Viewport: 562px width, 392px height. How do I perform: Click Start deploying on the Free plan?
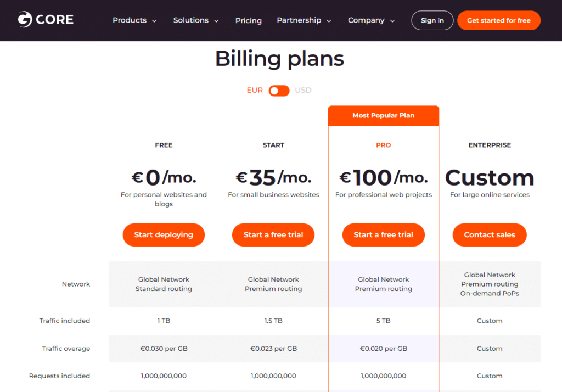(164, 235)
